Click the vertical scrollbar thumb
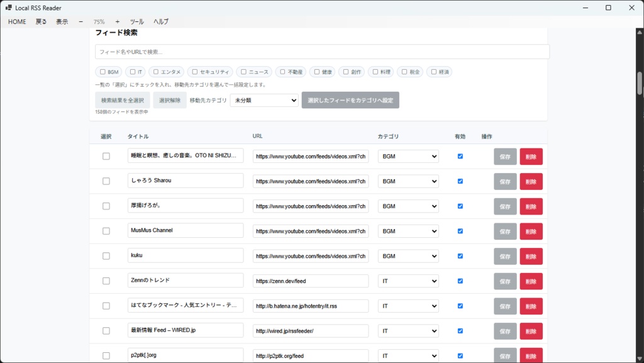This screenshot has height=363, width=644. pyautogui.click(x=640, y=84)
